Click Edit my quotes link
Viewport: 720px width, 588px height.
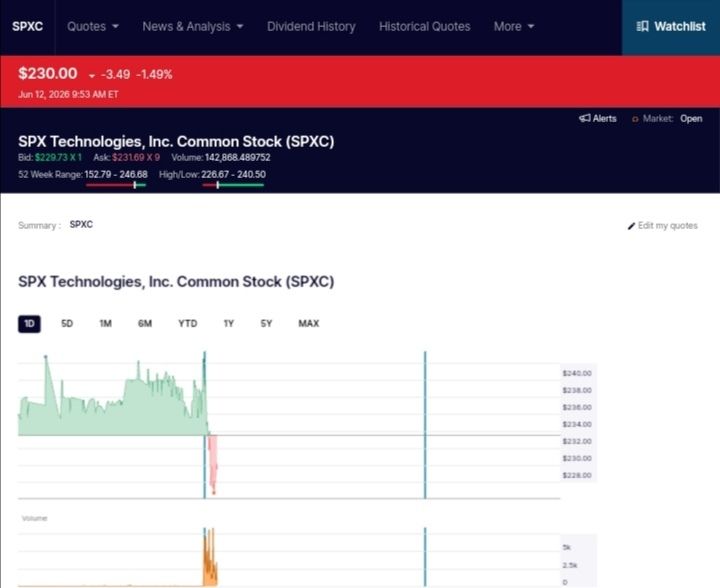pyautogui.click(x=663, y=226)
